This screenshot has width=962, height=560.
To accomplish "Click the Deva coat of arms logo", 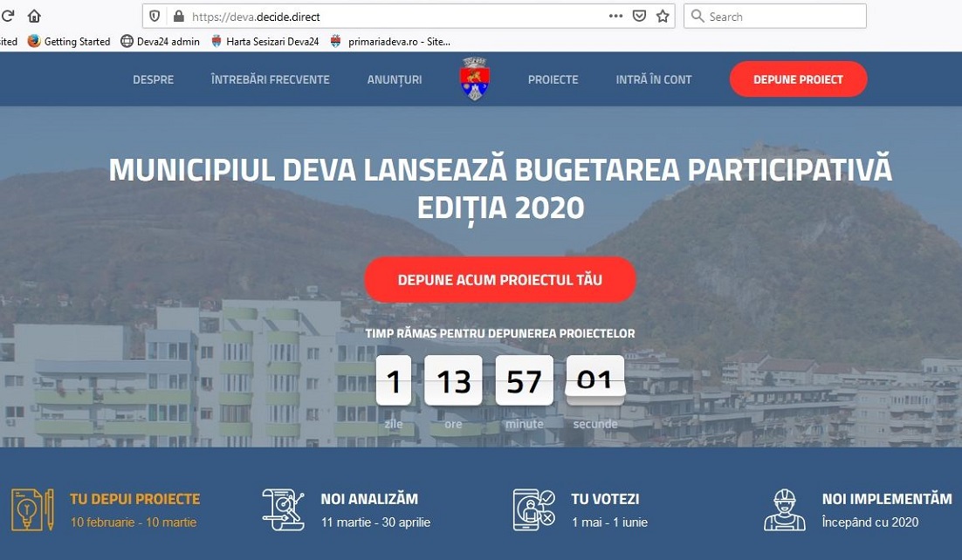I will pyautogui.click(x=474, y=79).
